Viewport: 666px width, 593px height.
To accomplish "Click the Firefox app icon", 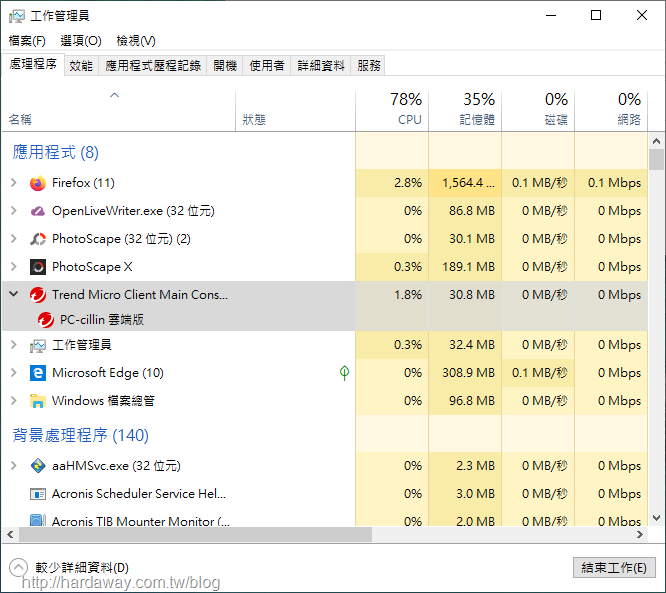I will click(x=38, y=183).
